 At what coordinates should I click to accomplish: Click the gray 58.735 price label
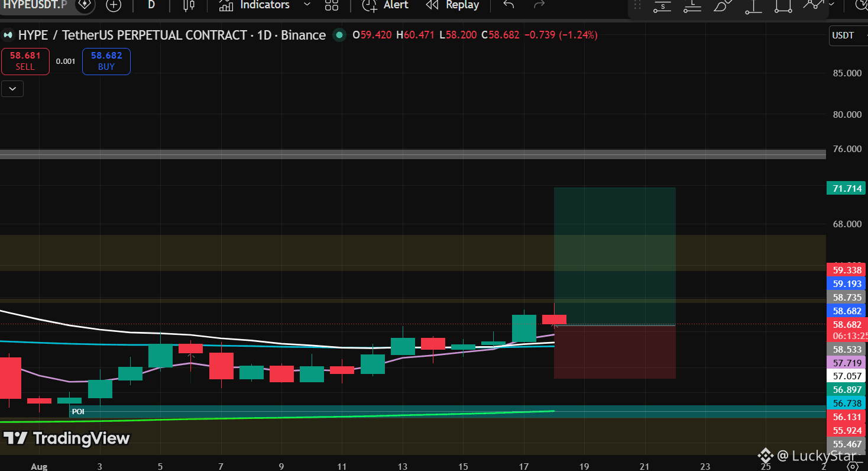pos(846,298)
